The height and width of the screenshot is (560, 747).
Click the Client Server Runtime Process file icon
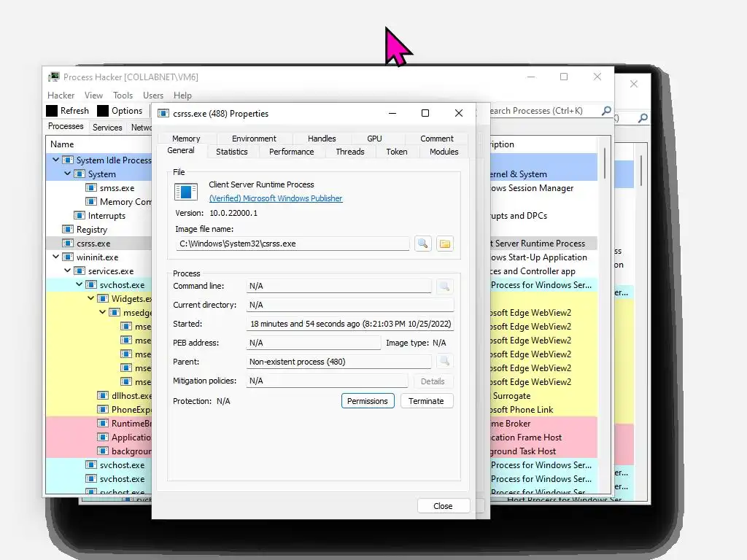tap(186, 192)
